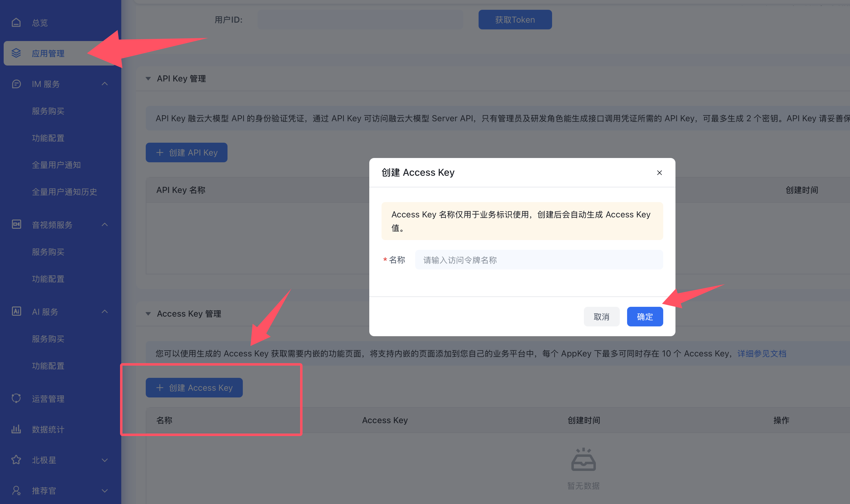Click the star icon beside 北极星
The image size is (850, 504).
click(x=16, y=460)
